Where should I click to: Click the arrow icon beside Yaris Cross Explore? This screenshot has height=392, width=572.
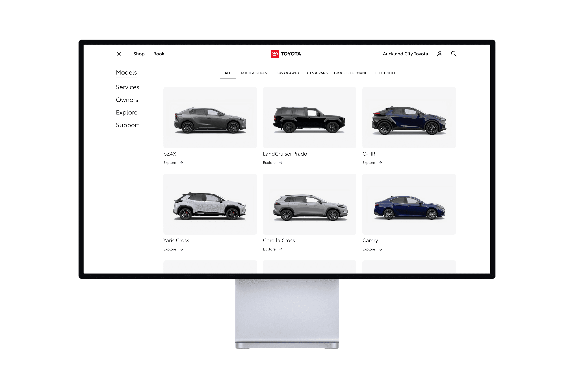coord(181,249)
